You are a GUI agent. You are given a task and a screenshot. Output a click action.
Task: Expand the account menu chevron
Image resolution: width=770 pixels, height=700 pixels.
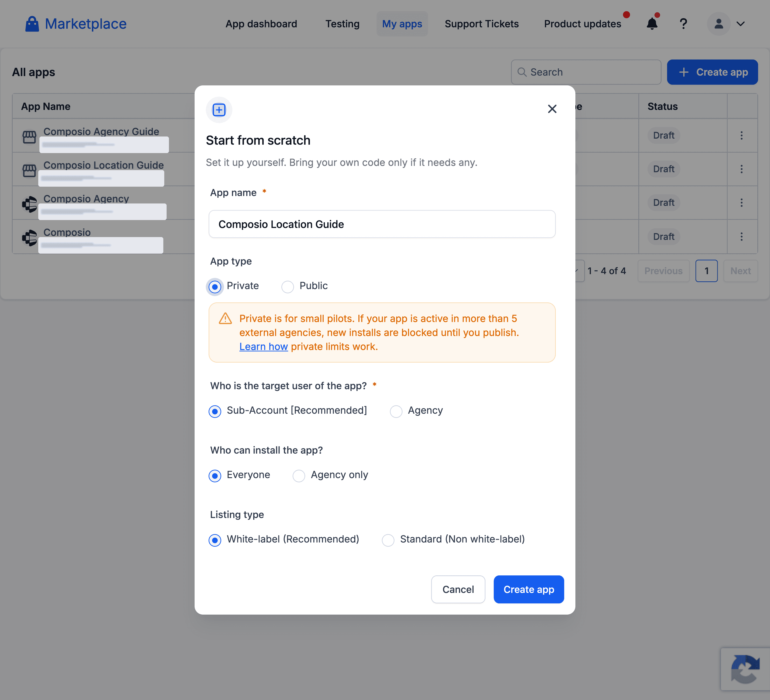[x=740, y=24]
